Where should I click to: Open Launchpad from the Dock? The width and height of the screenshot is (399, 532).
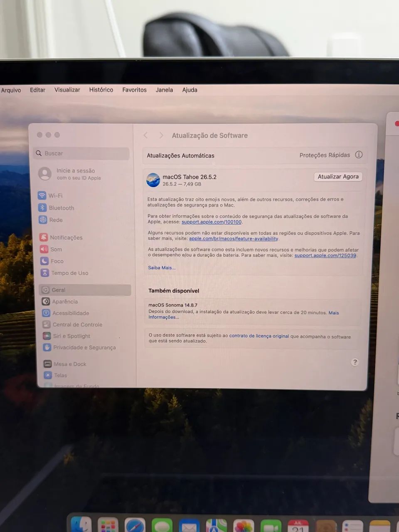(x=108, y=525)
